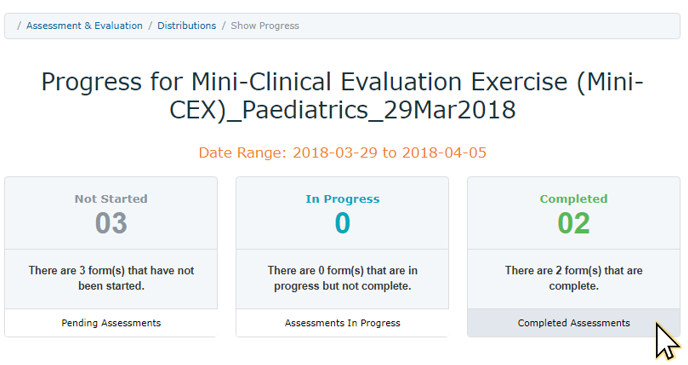Screen dimensions: 688x365
Task: Click the 3 forms not started text
Action: (x=111, y=278)
